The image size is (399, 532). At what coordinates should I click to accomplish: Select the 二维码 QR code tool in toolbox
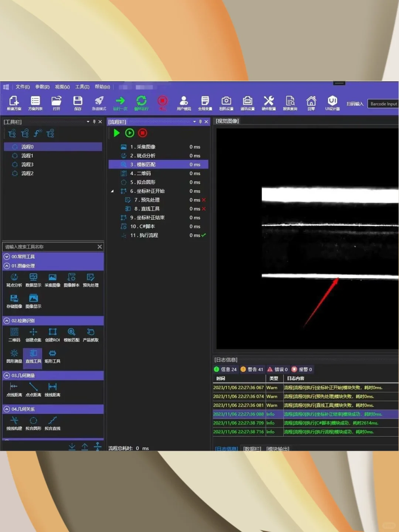pyautogui.click(x=14, y=335)
